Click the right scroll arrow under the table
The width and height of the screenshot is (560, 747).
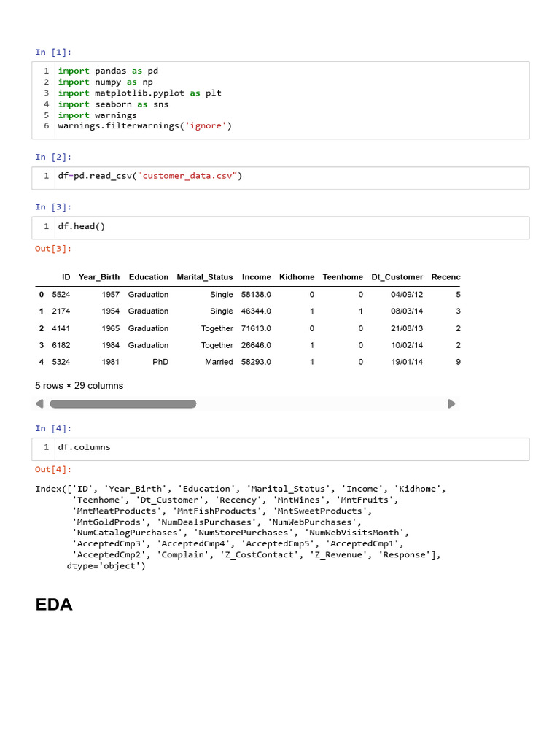[451, 403]
